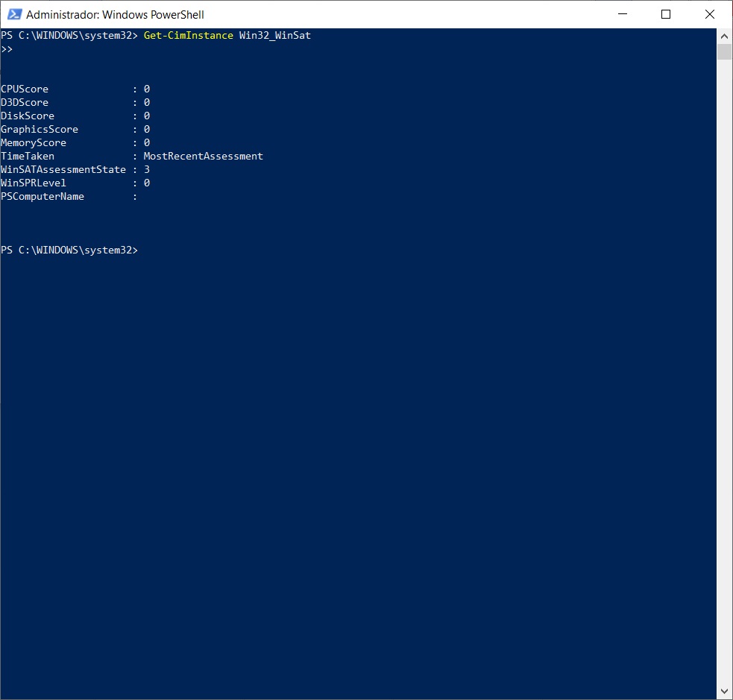Click the empty scrollbar track below thumb
733x700 pixels.
coord(724,373)
